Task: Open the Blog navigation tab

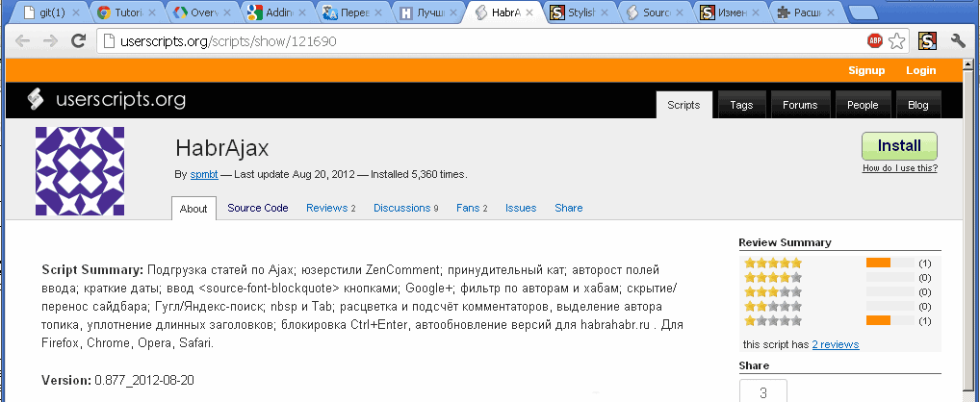Action: coord(918,105)
